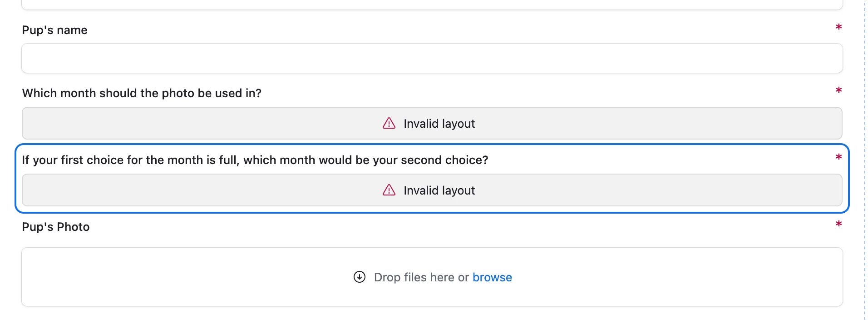Select the second choice month question label
This screenshot has width=868, height=320.
coord(255,160)
